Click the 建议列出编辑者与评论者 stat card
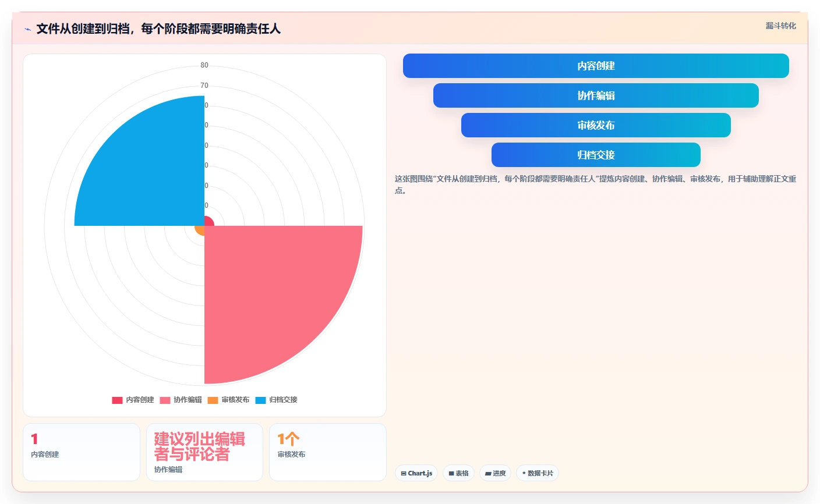Viewport: 820px width, 504px height. (204, 452)
